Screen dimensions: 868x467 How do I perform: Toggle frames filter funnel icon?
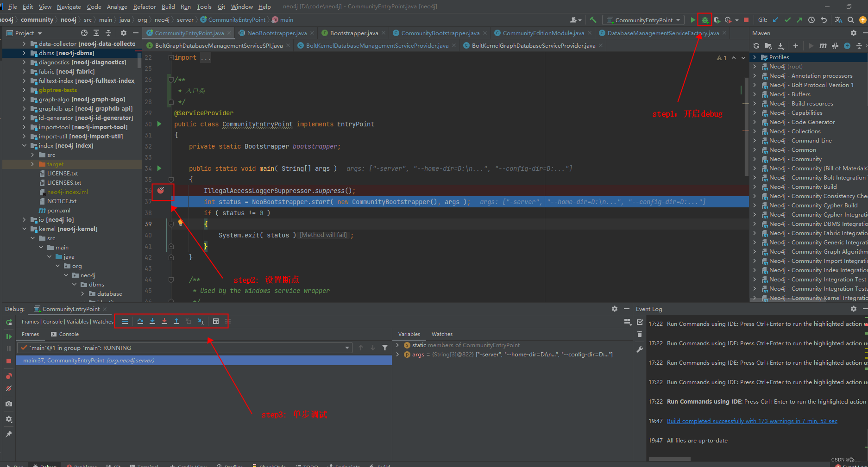coord(385,348)
